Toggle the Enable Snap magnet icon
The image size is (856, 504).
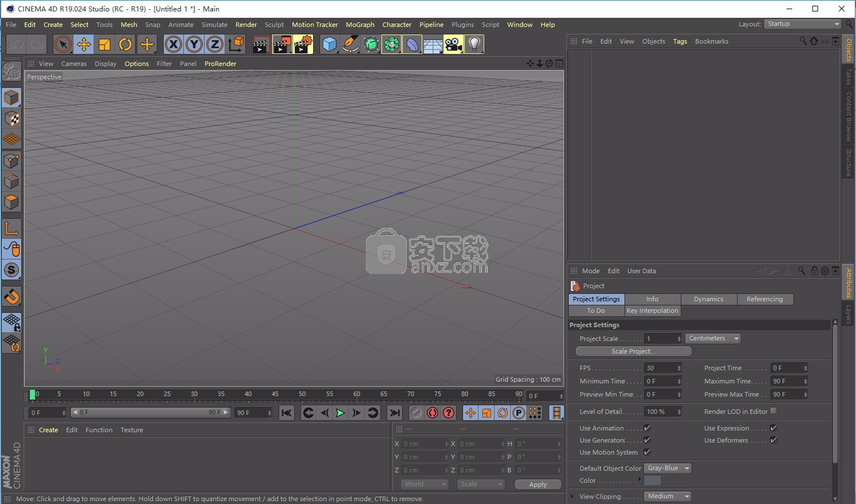pos(11,297)
